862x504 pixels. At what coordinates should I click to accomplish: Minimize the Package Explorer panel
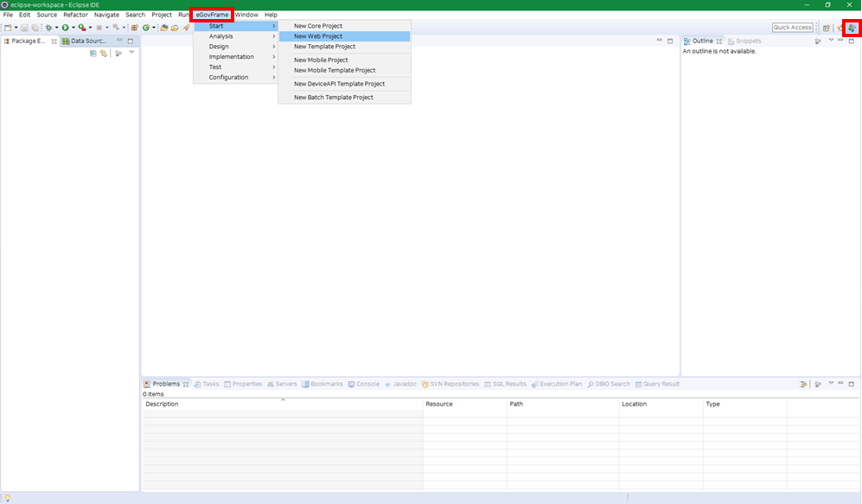pos(119,40)
